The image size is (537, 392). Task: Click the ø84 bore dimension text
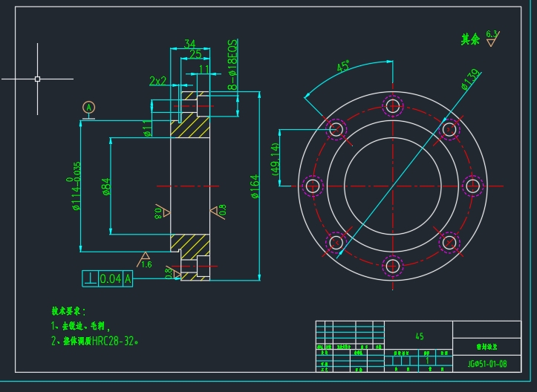pyautogui.click(x=107, y=186)
